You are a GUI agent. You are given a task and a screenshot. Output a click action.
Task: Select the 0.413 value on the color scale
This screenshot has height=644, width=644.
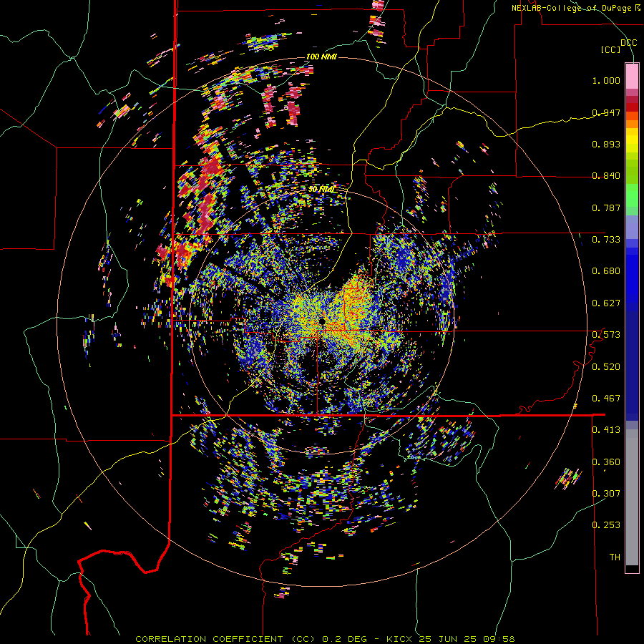click(x=606, y=430)
